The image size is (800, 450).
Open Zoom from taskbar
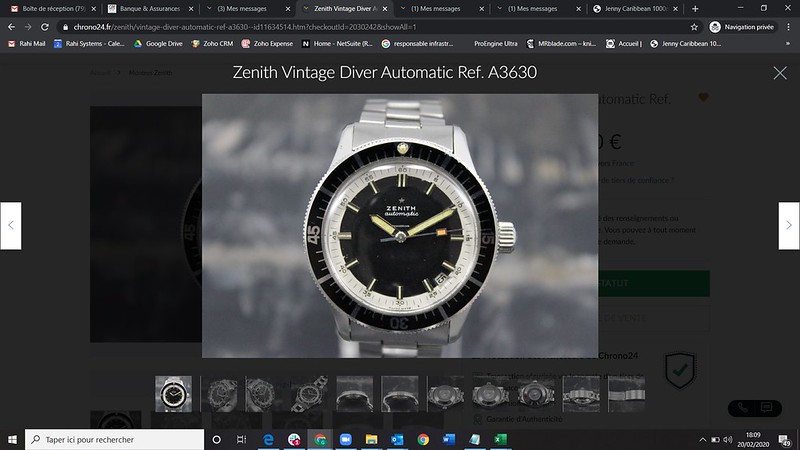point(345,439)
